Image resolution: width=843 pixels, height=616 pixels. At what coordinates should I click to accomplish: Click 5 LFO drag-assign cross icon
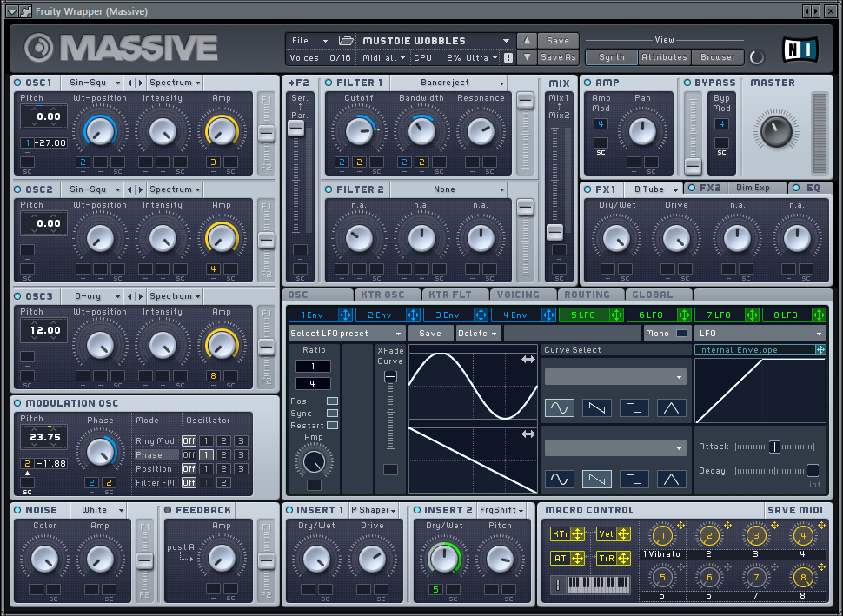point(616,315)
